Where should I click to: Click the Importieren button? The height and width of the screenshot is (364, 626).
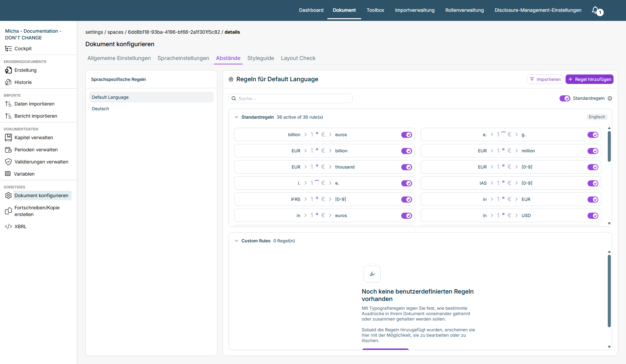pos(545,79)
